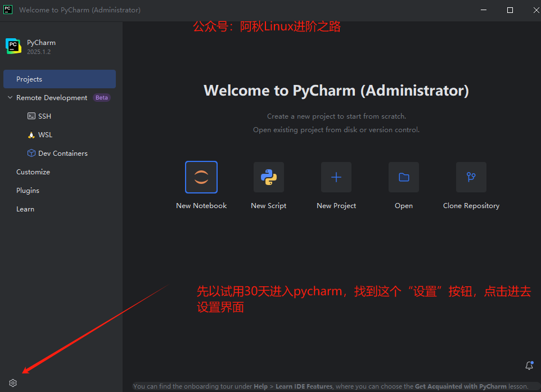Open settings via the gear icon
Screen dimensions: 541x392
(13, 383)
